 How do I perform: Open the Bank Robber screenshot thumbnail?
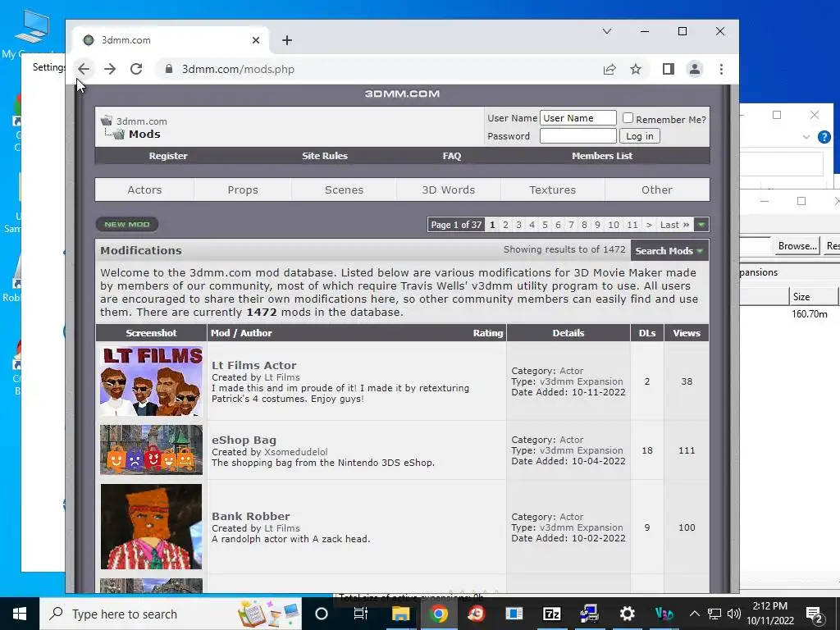(x=151, y=527)
